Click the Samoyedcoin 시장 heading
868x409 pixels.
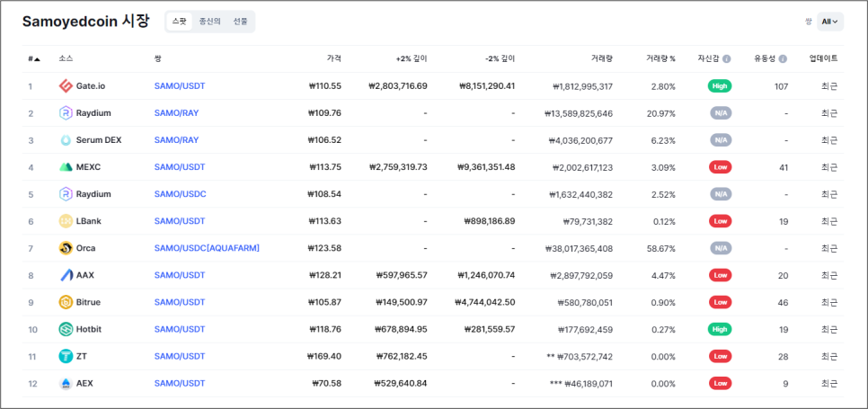[85, 22]
